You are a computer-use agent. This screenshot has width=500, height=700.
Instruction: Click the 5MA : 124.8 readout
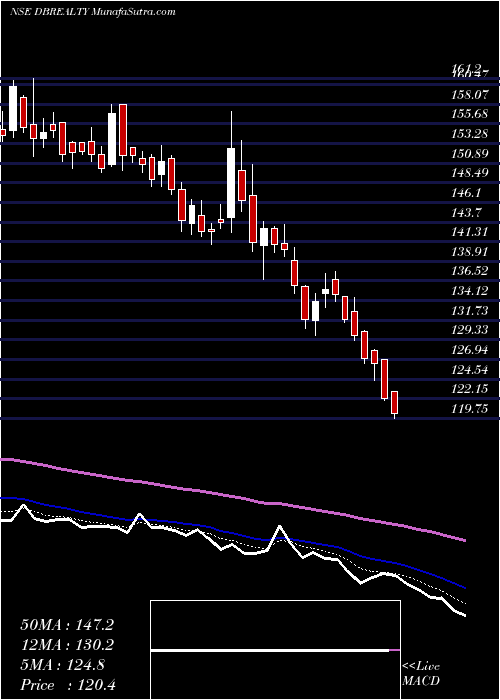pos(63,665)
